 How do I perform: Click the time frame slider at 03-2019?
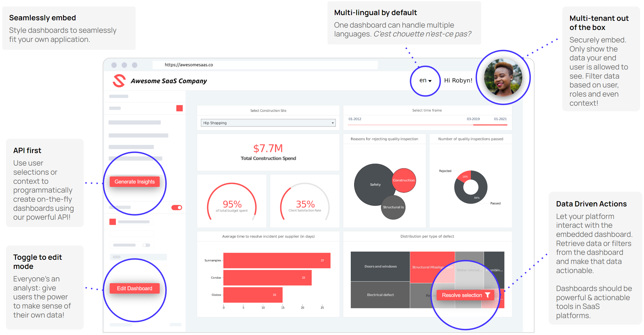coord(473,125)
